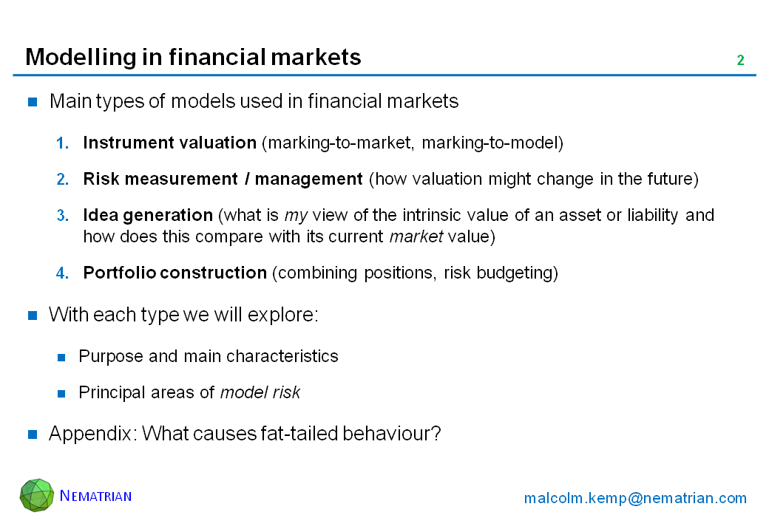This screenshot has height=532, width=769.
Task: Click the italic "model risk" phrase
Action: click(260, 392)
